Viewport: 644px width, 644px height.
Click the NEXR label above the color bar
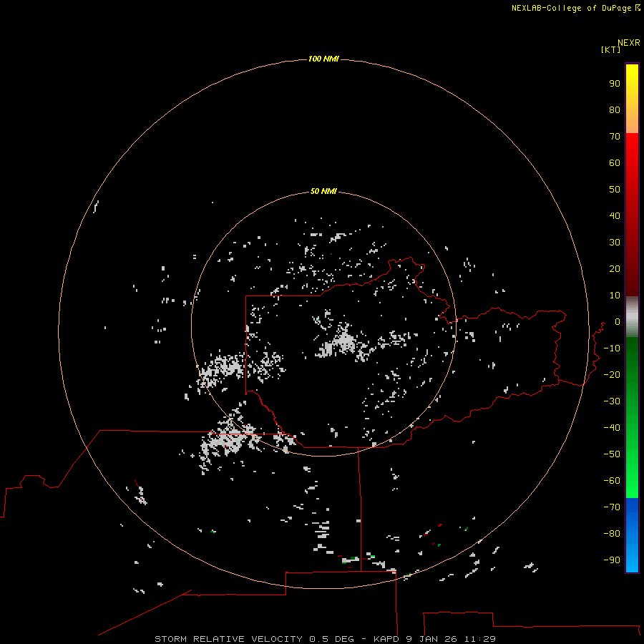[x=629, y=43]
